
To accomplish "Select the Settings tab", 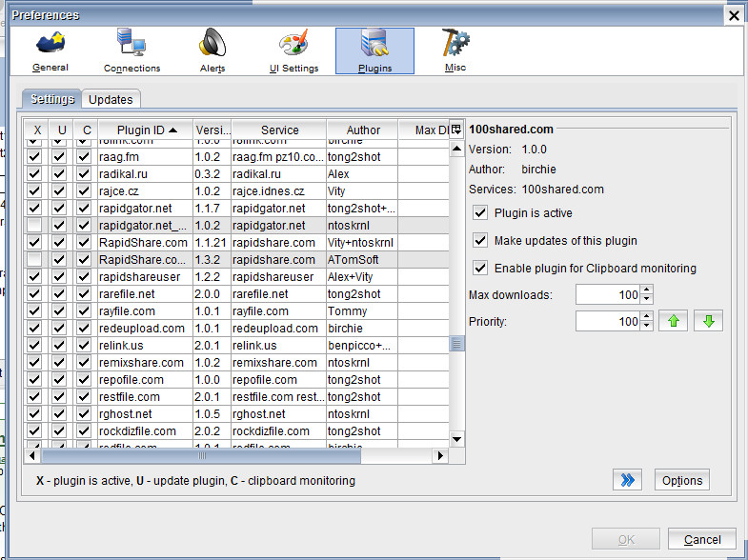I will point(51,99).
